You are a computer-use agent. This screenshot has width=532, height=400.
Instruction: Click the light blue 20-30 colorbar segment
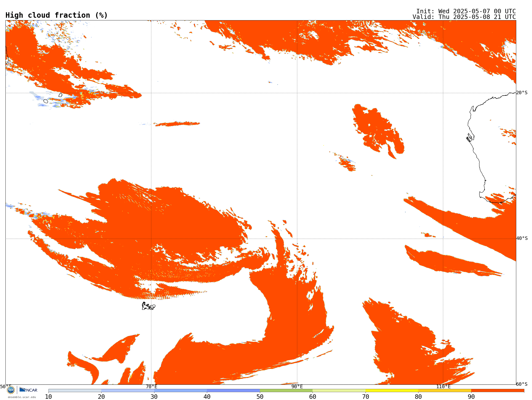pyautogui.click(x=128, y=391)
